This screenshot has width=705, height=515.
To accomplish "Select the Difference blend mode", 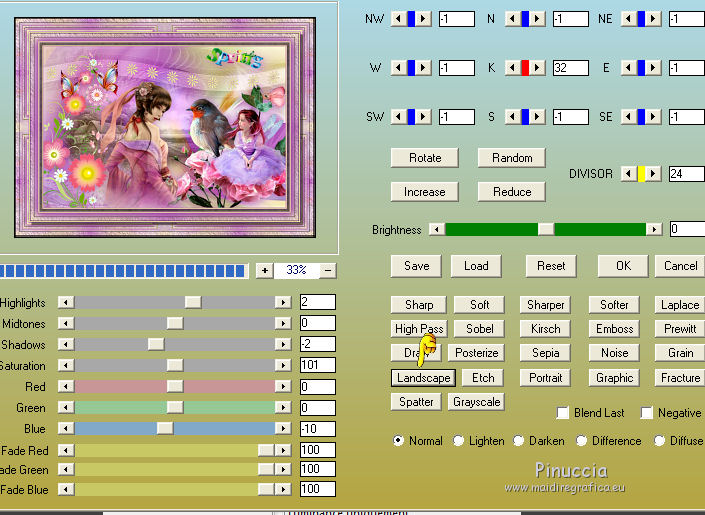I will pyautogui.click(x=581, y=441).
